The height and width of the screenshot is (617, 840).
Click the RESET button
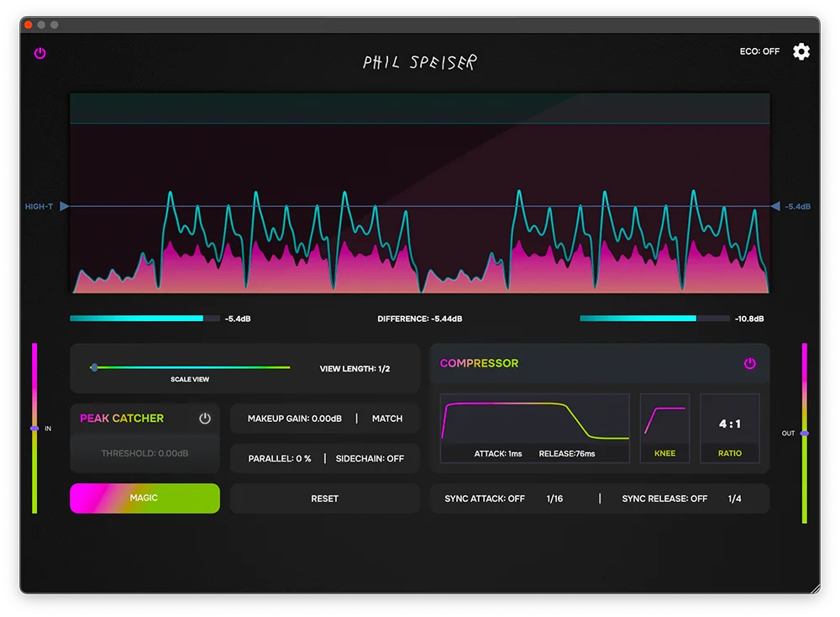(324, 498)
